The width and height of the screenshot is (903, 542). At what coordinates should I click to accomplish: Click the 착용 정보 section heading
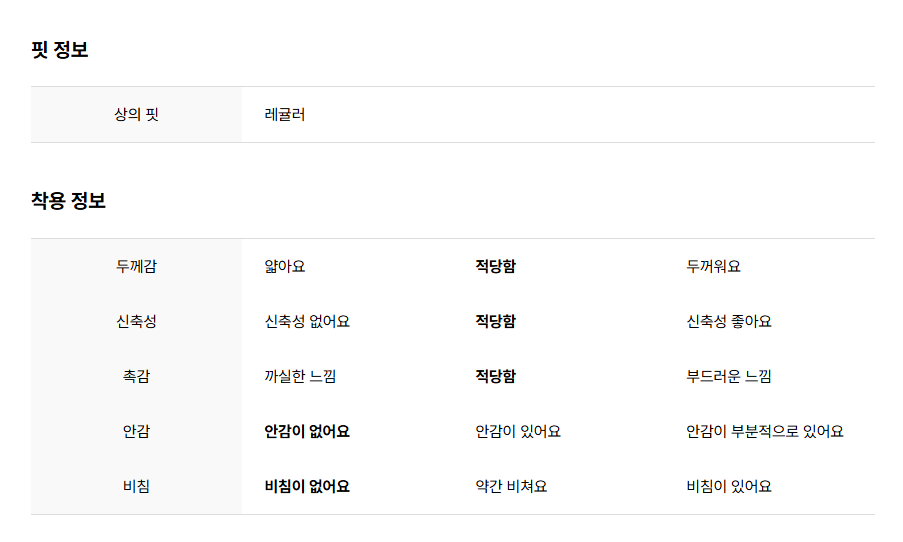68,201
